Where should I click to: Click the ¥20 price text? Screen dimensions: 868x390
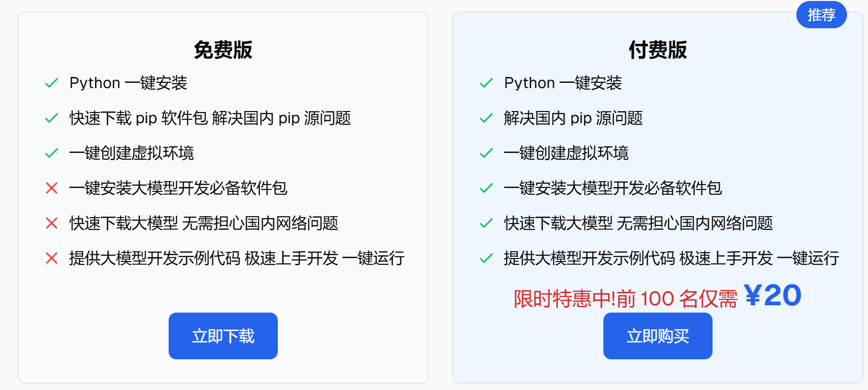click(x=772, y=295)
